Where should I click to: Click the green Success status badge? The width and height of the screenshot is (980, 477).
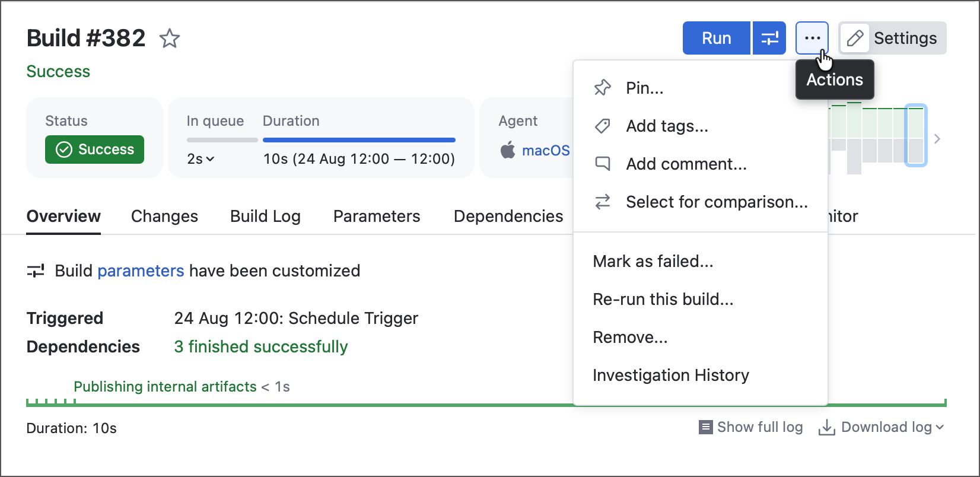click(95, 150)
